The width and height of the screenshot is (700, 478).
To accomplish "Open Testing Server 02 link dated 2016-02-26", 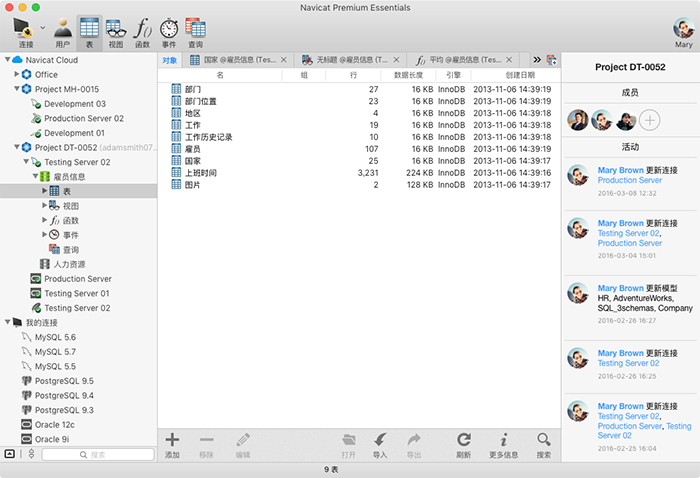I will click(628, 363).
